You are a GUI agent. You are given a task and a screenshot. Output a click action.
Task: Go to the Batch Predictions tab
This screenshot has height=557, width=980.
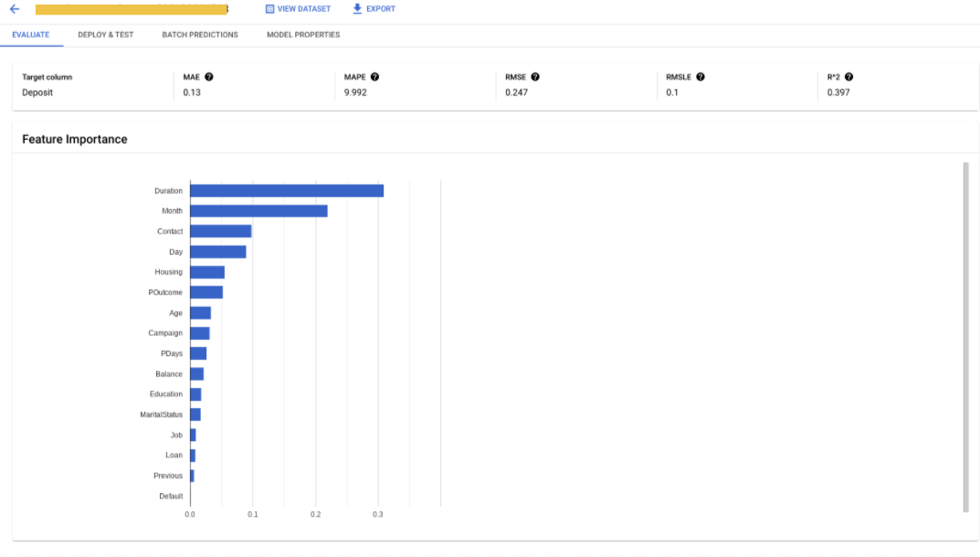click(200, 35)
